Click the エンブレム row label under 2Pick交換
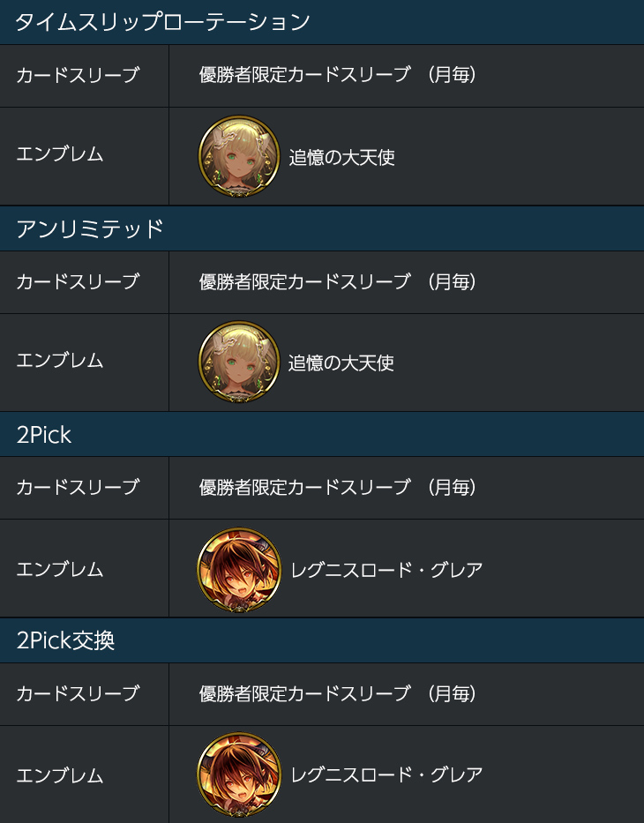Screen dimensions: 644x823 click(x=60, y=775)
